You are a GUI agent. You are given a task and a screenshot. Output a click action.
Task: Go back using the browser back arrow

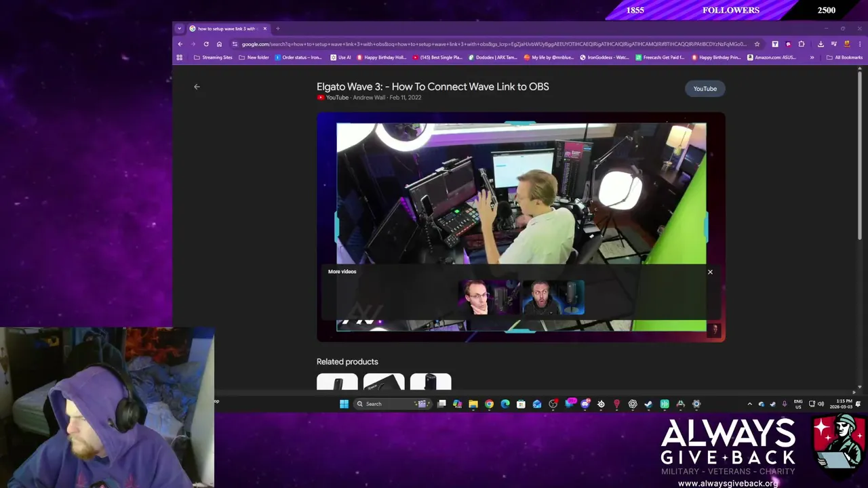pyautogui.click(x=180, y=44)
